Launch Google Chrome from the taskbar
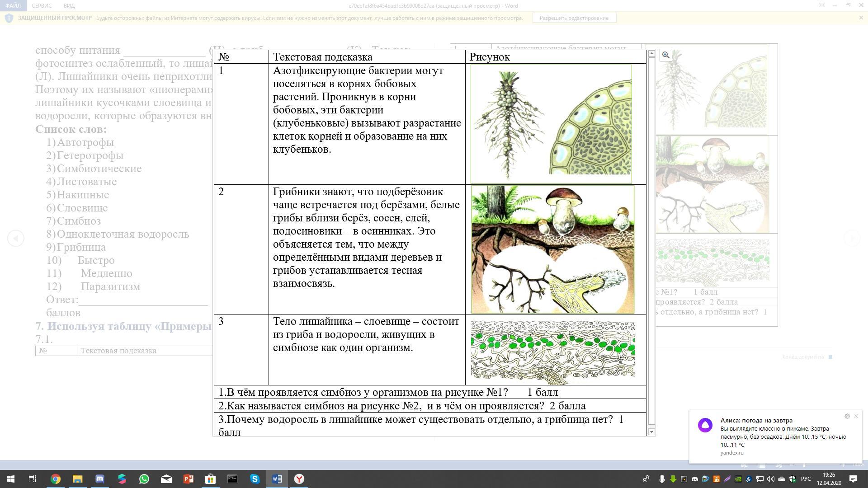 click(x=55, y=479)
